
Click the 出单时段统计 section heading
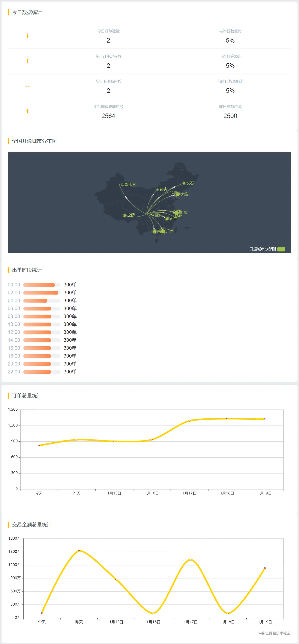(27, 270)
